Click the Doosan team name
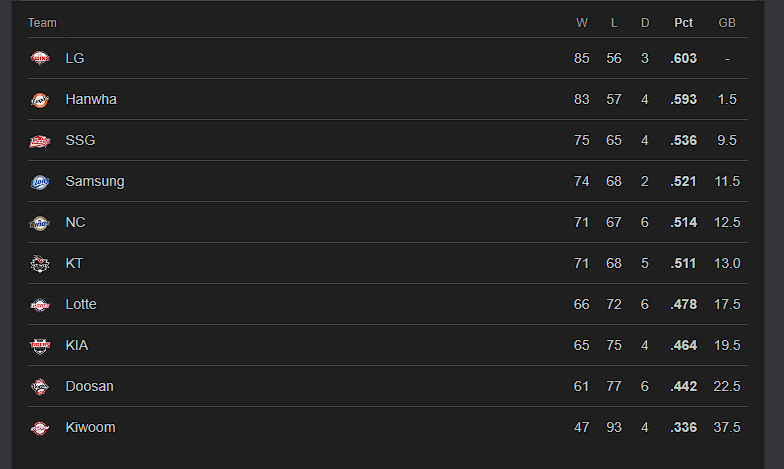Screen dimensions: 784x469 tap(89, 387)
